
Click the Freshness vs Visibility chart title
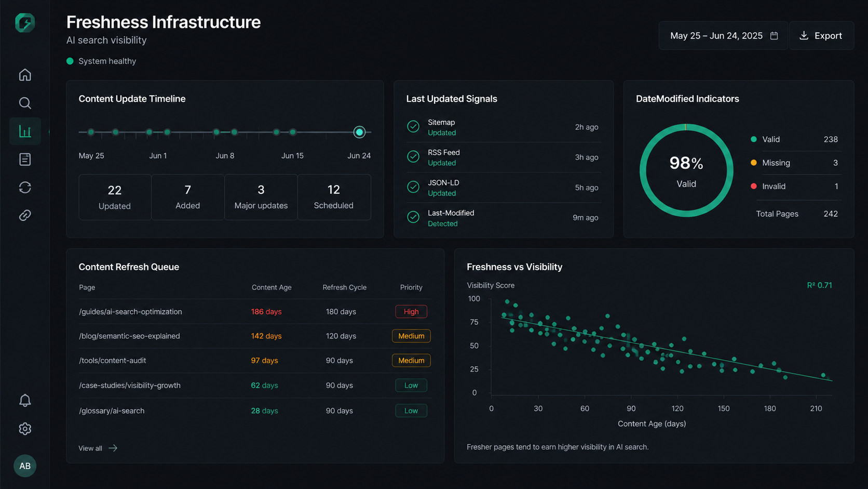tap(514, 267)
